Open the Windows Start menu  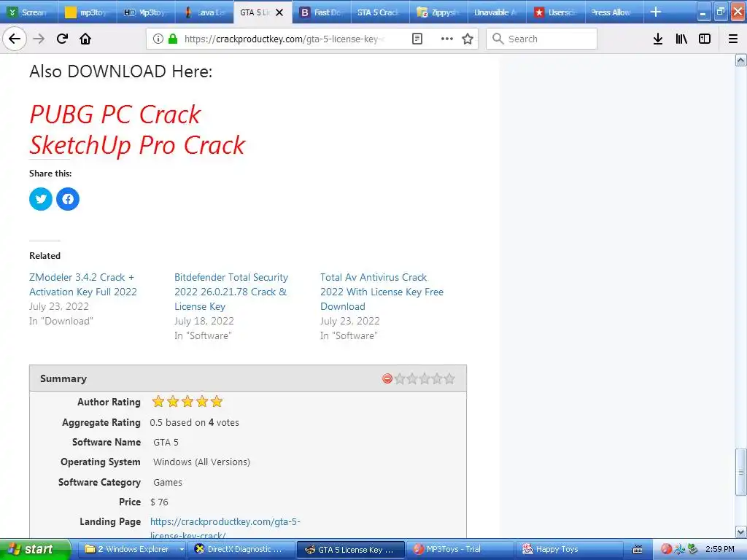coord(35,549)
